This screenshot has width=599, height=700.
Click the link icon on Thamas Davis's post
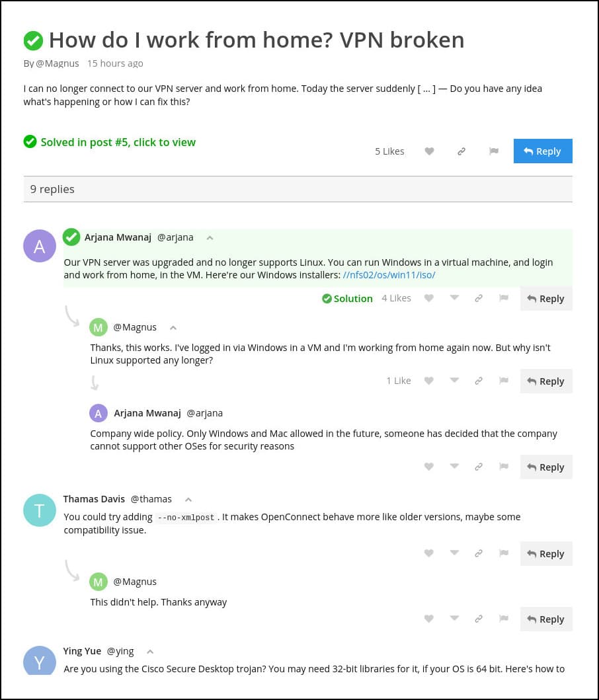pos(478,554)
